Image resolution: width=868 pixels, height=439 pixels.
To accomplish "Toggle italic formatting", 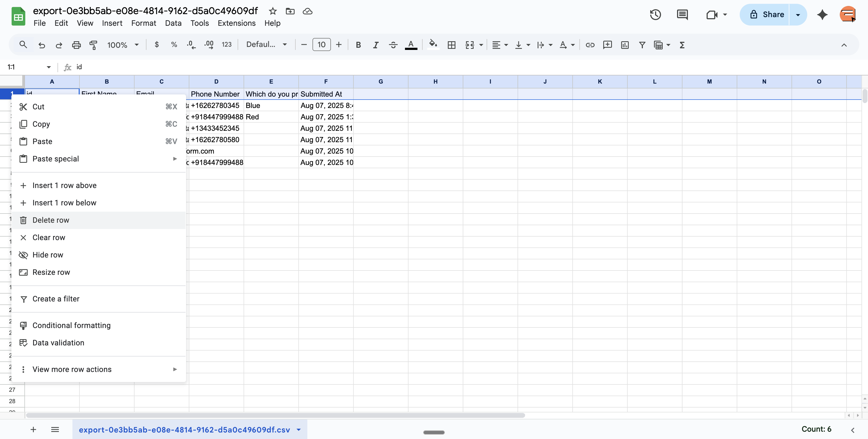I will tap(376, 45).
